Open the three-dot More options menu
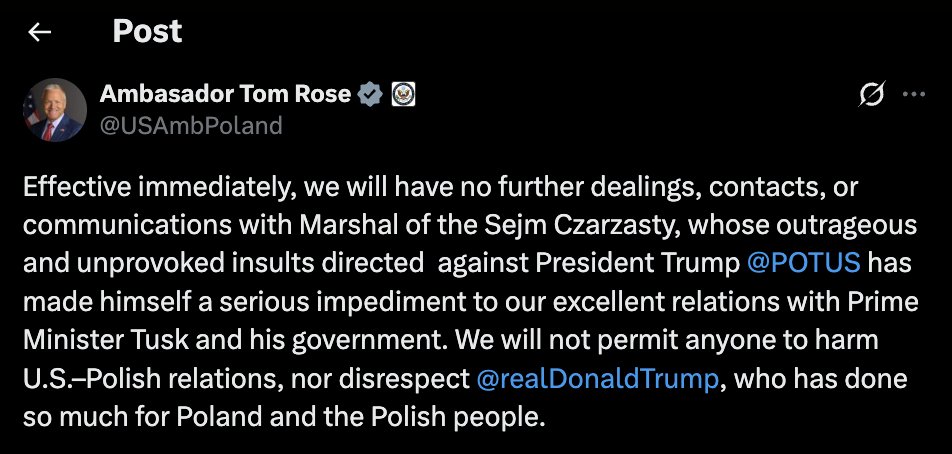Viewport: 952px width, 454px height. [914, 95]
